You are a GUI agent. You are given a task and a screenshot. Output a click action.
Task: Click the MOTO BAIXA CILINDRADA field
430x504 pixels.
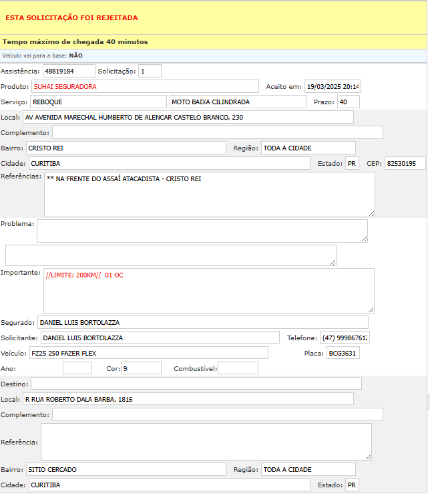(238, 102)
